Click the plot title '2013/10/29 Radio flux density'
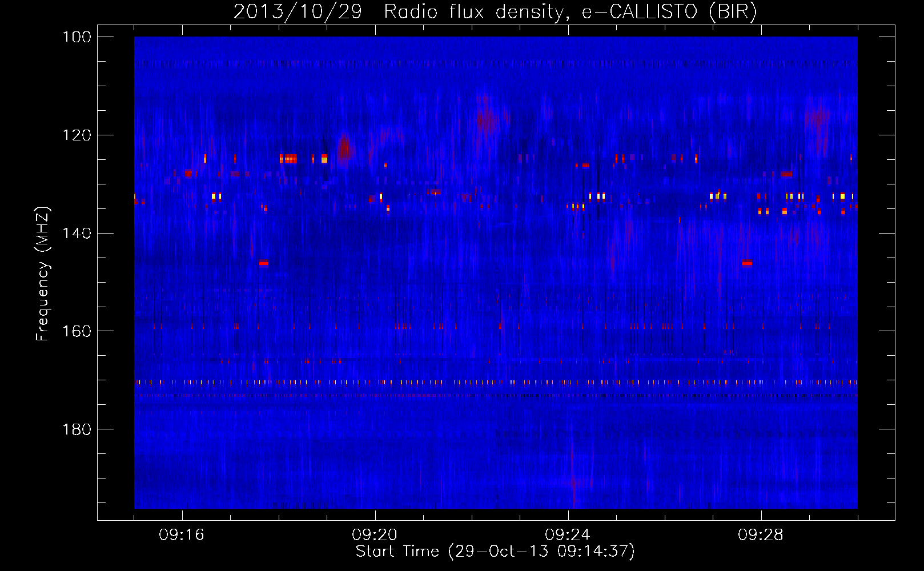The width and height of the screenshot is (924, 571). pyautogui.click(x=495, y=11)
